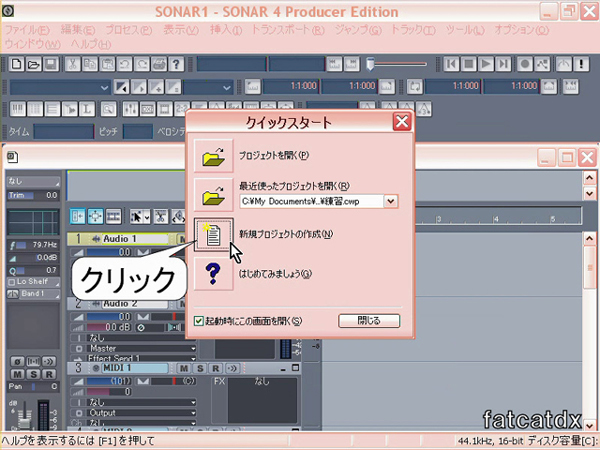Open the Piano Roll view icon

click(x=17, y=109)
